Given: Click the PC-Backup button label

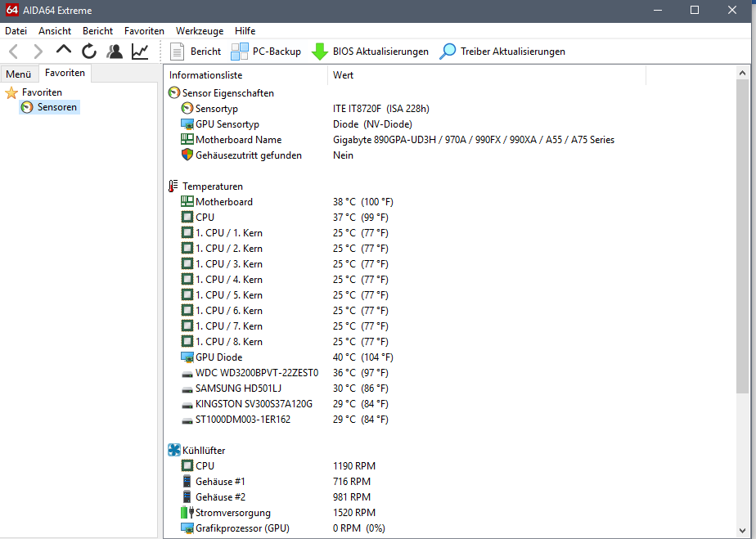Looking at the screenshot, I should (277, 52).
